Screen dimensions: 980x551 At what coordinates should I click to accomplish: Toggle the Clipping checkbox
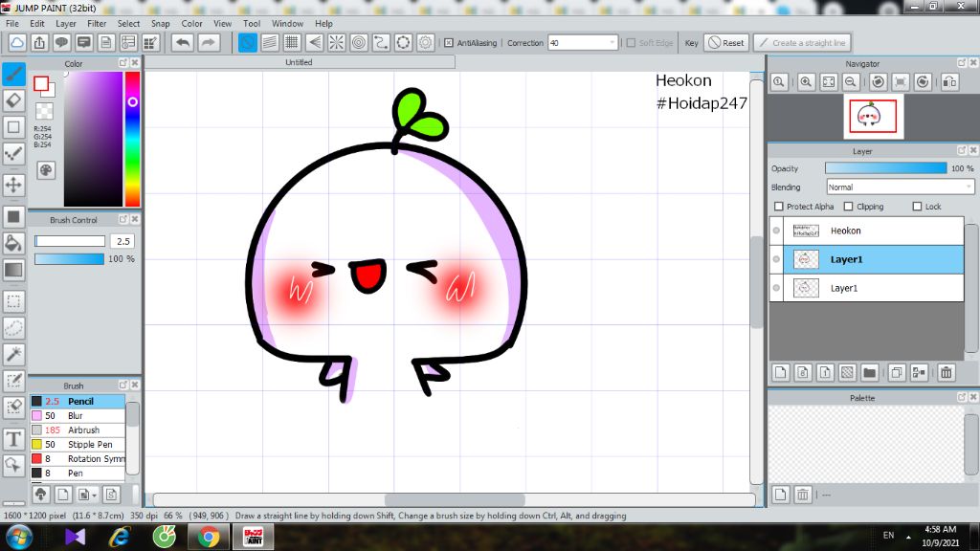(x=849, y=207)
